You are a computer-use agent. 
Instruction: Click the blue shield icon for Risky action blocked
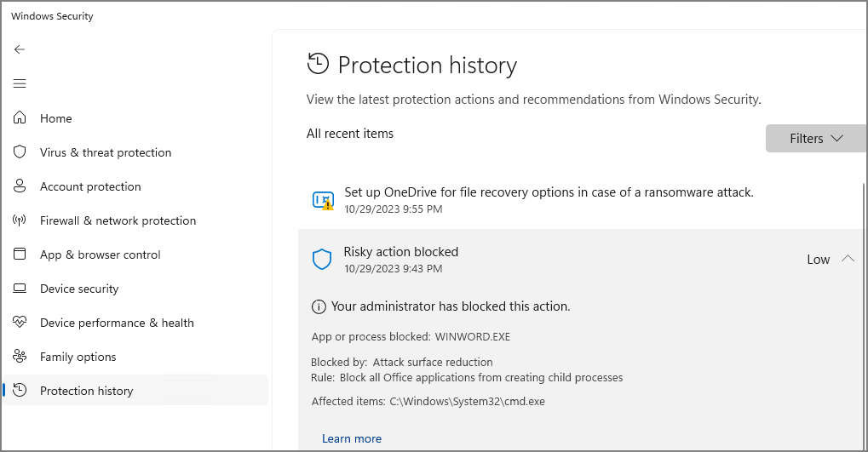coord(322,260)
